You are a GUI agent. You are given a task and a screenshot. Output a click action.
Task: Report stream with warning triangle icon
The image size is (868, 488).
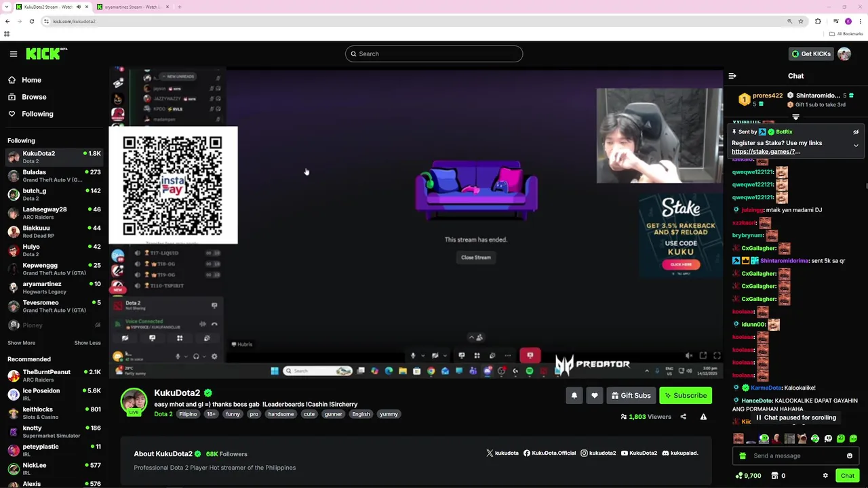tap(703, 417)
